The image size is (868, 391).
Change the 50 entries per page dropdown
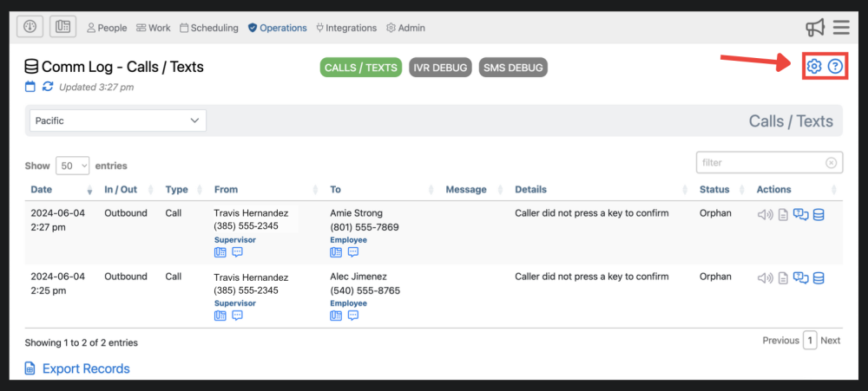(73, 166)
